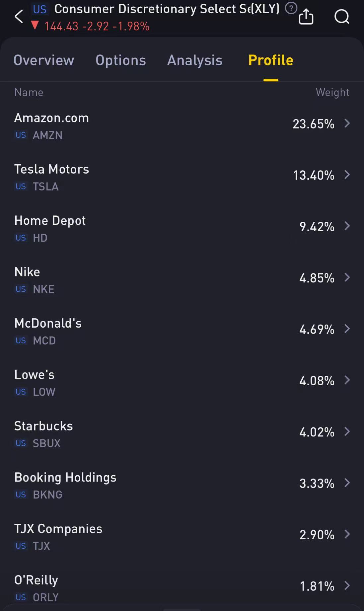Tap the Weight column header
364x611 pixels.
(x=332, y=92)
